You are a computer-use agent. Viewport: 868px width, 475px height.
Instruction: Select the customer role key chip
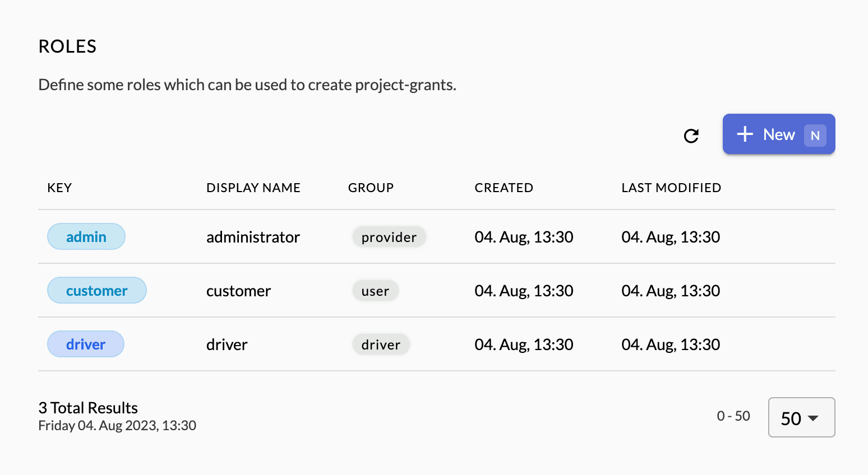(96, 291)
